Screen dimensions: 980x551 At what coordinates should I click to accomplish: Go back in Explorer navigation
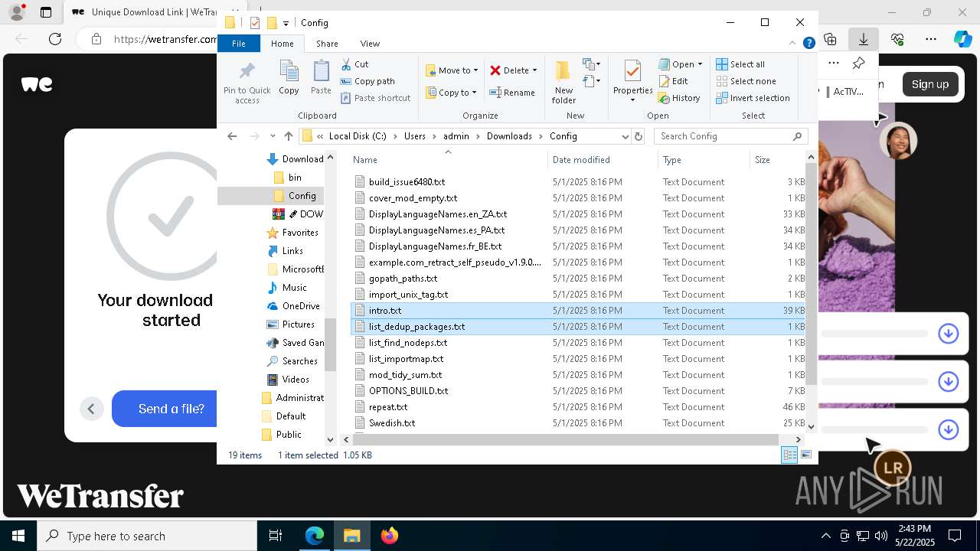pos(232,136)
